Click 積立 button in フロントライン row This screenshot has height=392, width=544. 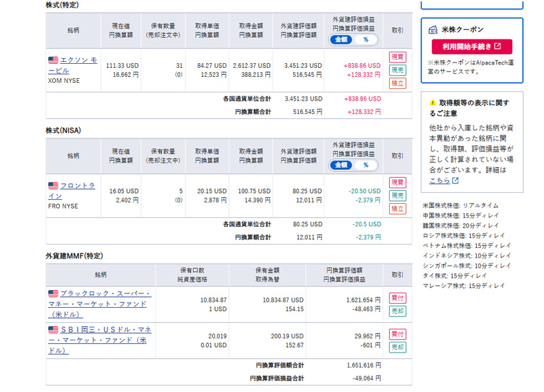pos(398,209)
